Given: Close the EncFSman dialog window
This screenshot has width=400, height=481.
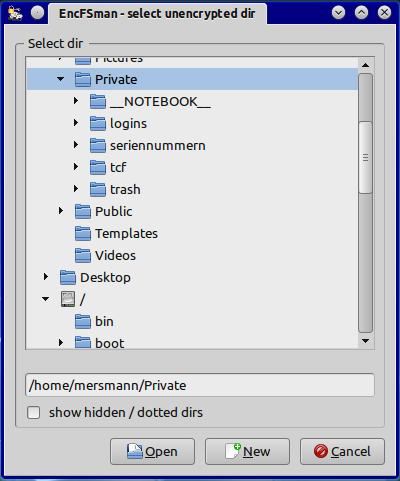Looking at the screenshot, I should pos(384,13).
